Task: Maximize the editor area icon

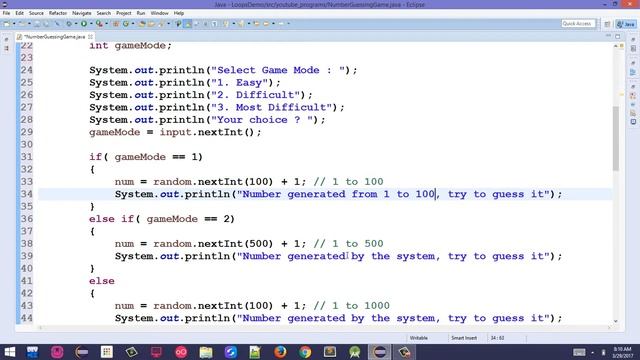Action: (x=618, y=36)
